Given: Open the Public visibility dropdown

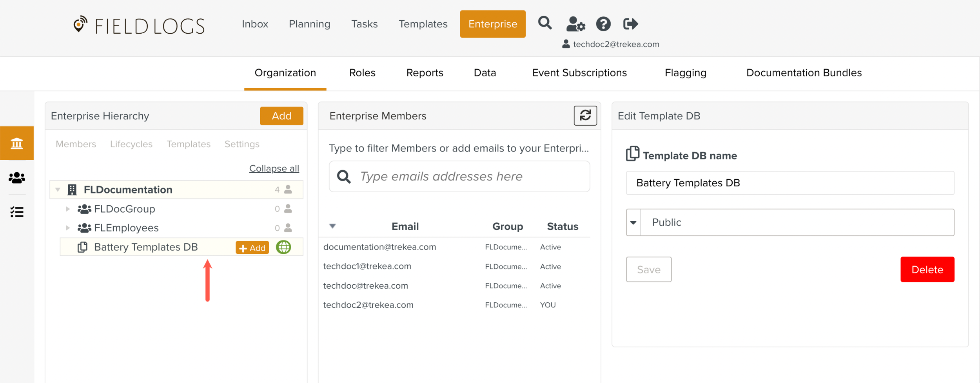Looking at the screenshot, I should (x=633, y=222).
